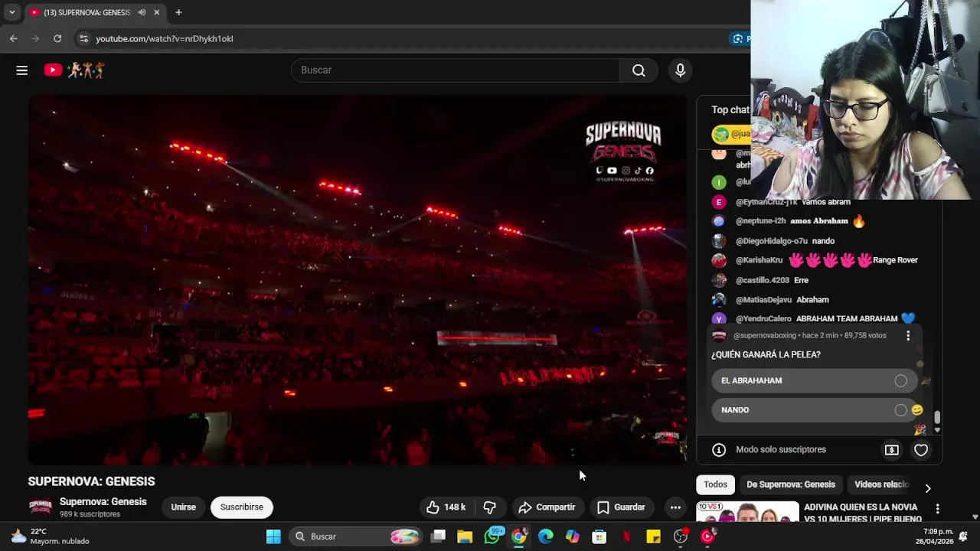
Task: Select the Todos filter chip
Action: 715,484
